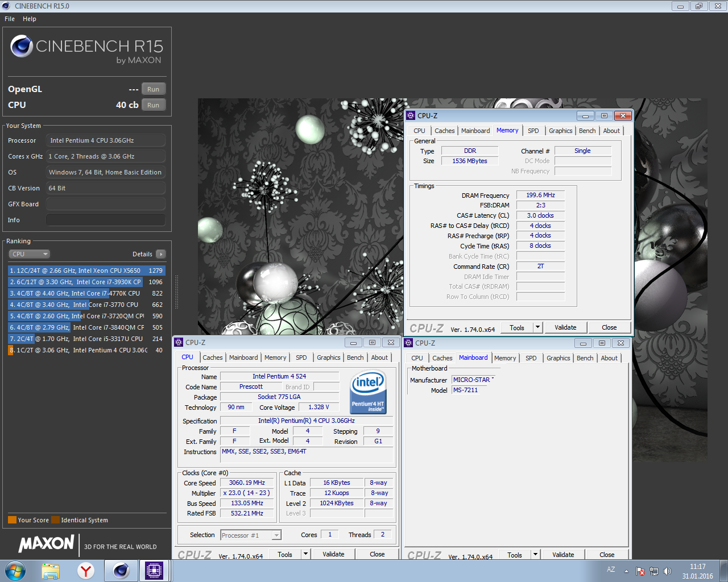Screen dimensions: 728x582
Task: Click the CPU-Z Mainboard window title icon
Action: [408, 343]
